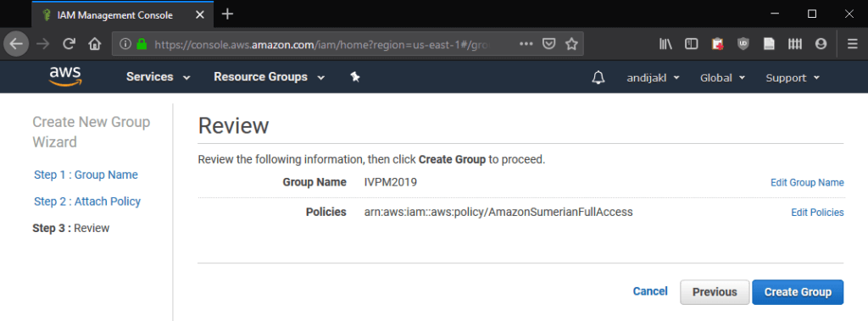Click the Create Group button
The image size is (868, 321).
pyautogui.click(x=798, y=291)
